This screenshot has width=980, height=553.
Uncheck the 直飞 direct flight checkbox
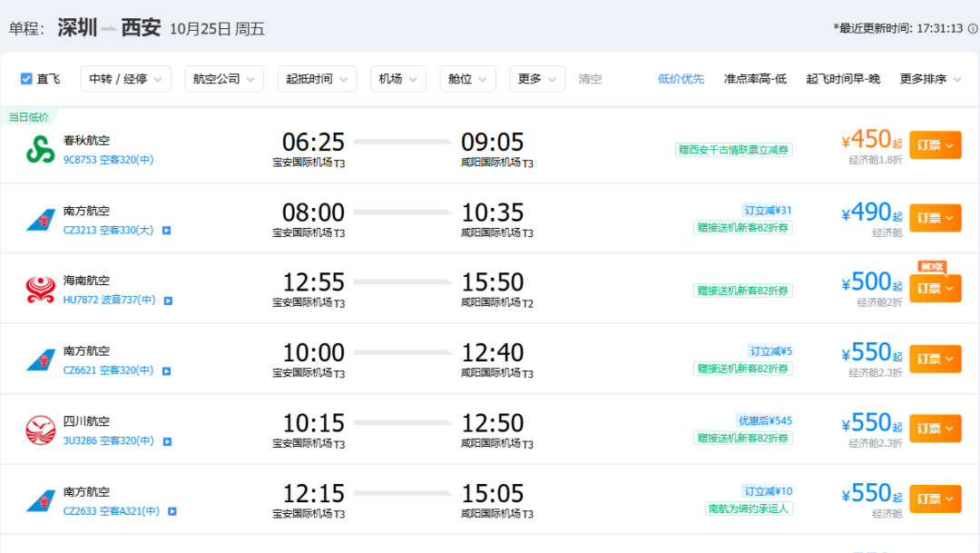click(x=26, y=79)
